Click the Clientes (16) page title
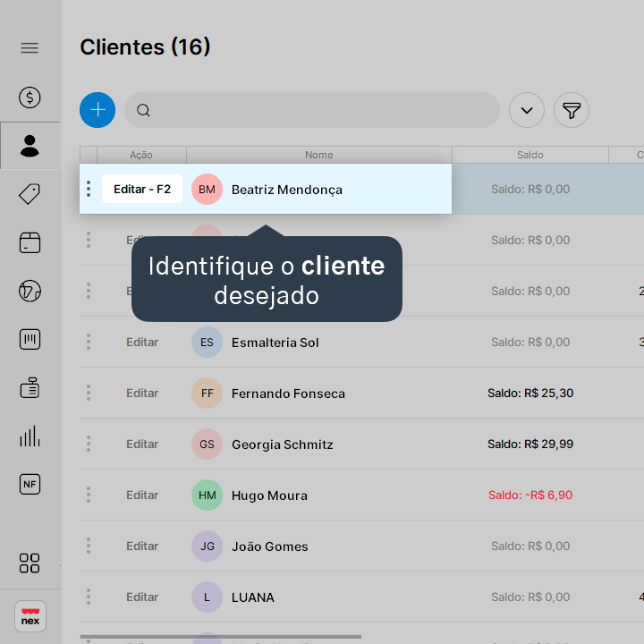 (x=145, y=47)
